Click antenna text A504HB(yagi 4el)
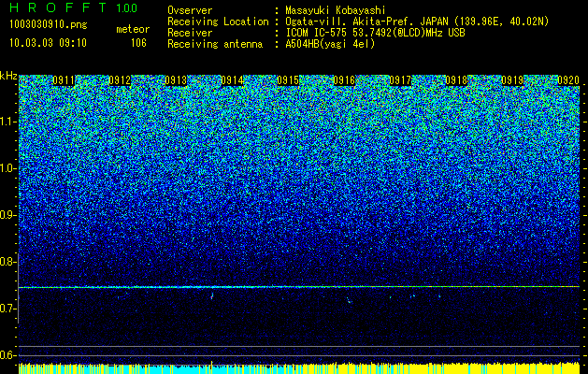588x374 pixels. click(x=330, y=44)
